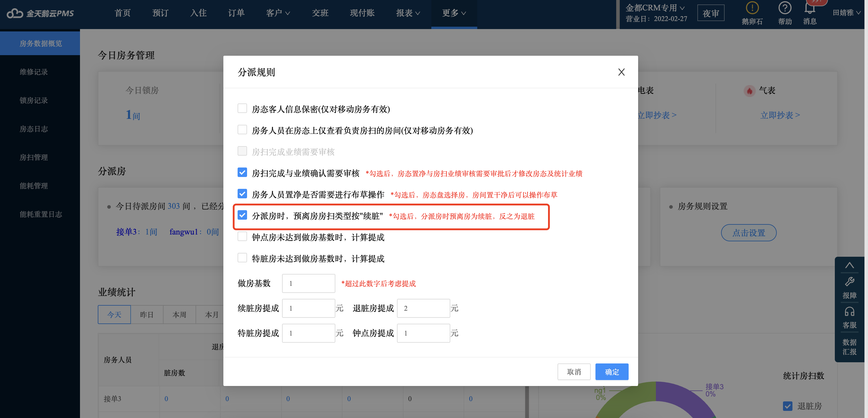Click 取消 to cancel the dialog
This screenshot has height=418, width=868.
[x=574, y=372]
